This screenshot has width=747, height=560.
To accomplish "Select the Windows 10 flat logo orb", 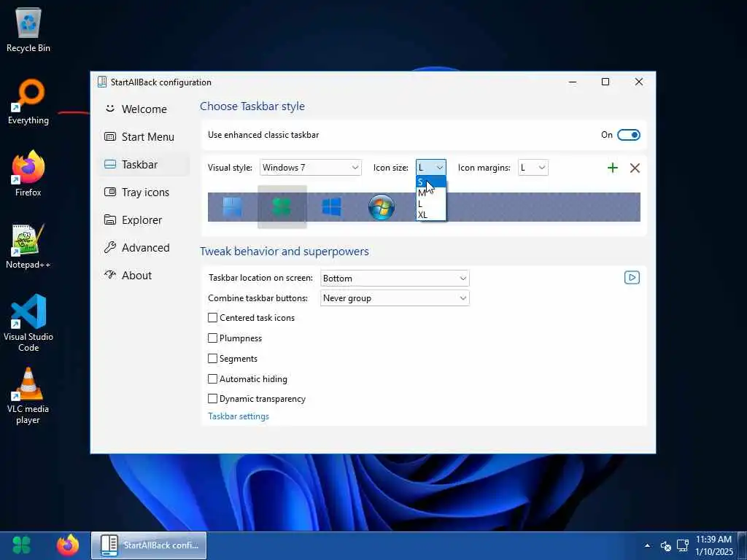I will click(332, 207).
